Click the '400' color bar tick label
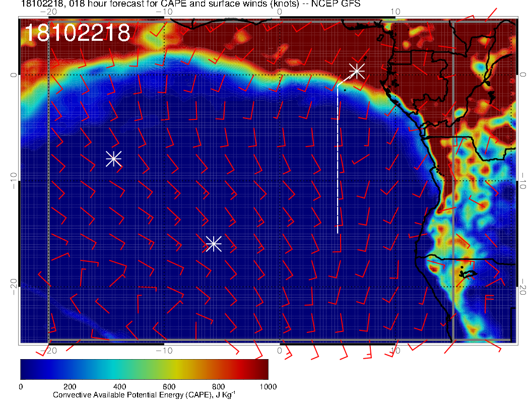The width and height of the screenshot is (532, 411). (x=119, y=387)
